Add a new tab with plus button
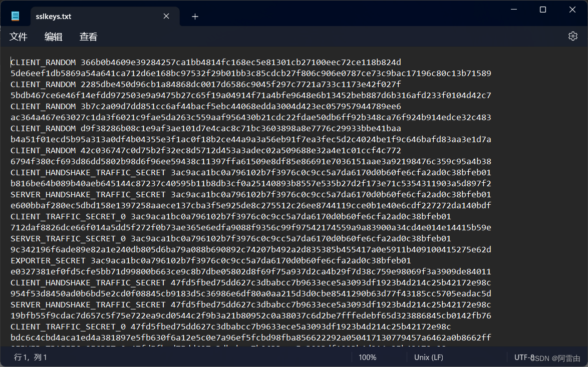 point(195,17)
